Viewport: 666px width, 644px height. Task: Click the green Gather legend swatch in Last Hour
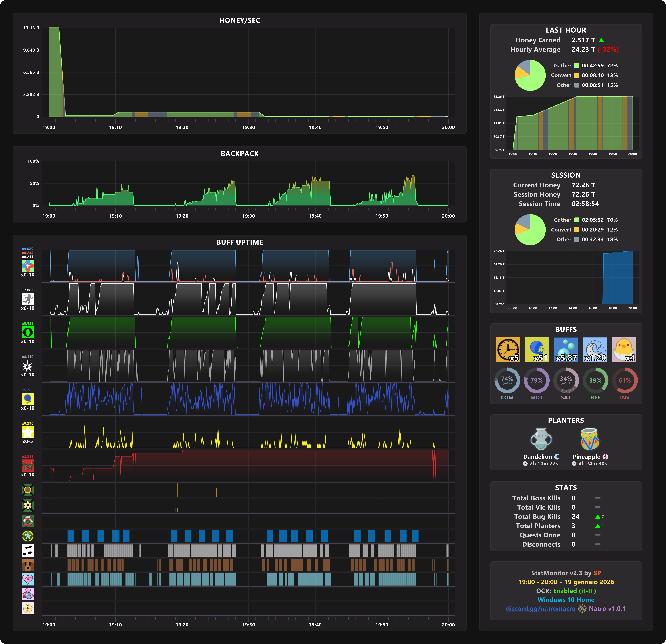[x=577, y=66]
